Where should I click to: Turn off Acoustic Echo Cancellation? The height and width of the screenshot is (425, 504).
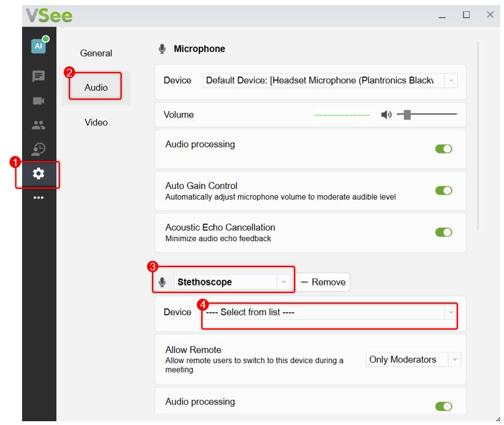coord(443,232)
